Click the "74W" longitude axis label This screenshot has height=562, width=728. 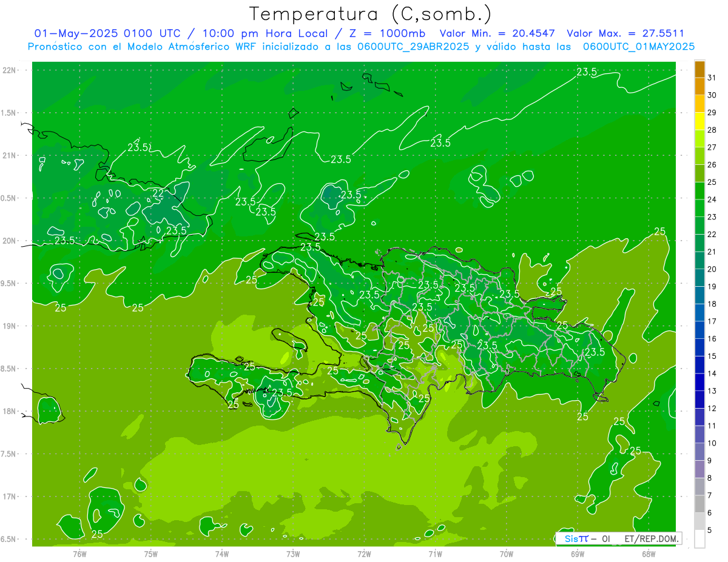pyautogui.click(x=221, y=554)
